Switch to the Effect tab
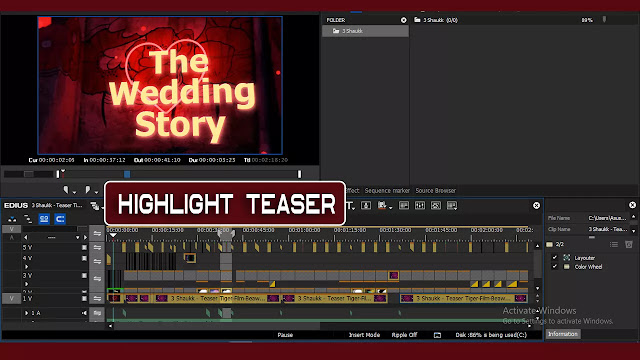Viewport: 640px width, 360px height. [x=352, y=191]
